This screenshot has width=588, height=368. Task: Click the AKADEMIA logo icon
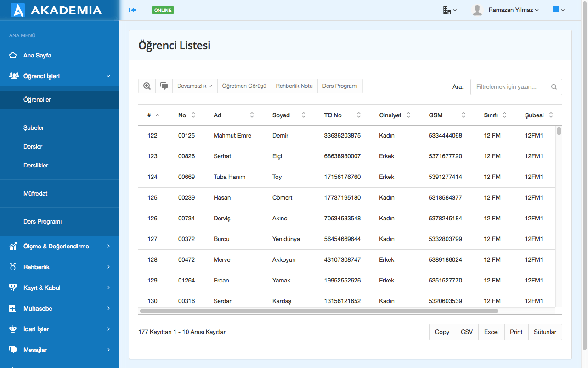[x=17, y=10]
